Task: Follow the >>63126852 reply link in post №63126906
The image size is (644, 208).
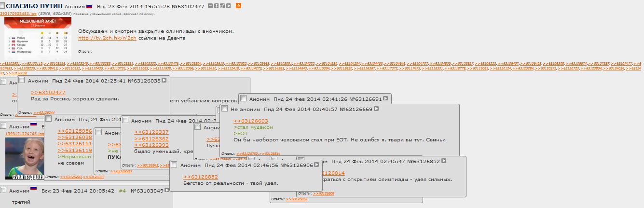Action: (x=200, y=177)
